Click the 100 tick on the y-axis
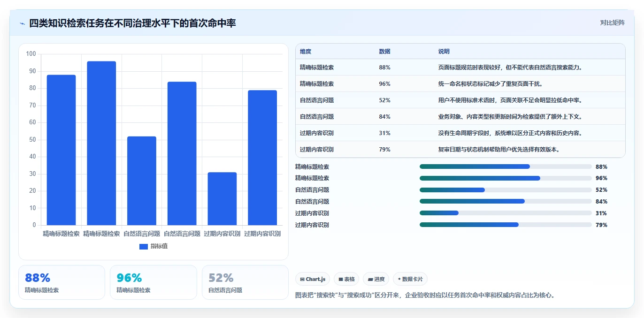 pyautogui.click(x=31, y=54)
